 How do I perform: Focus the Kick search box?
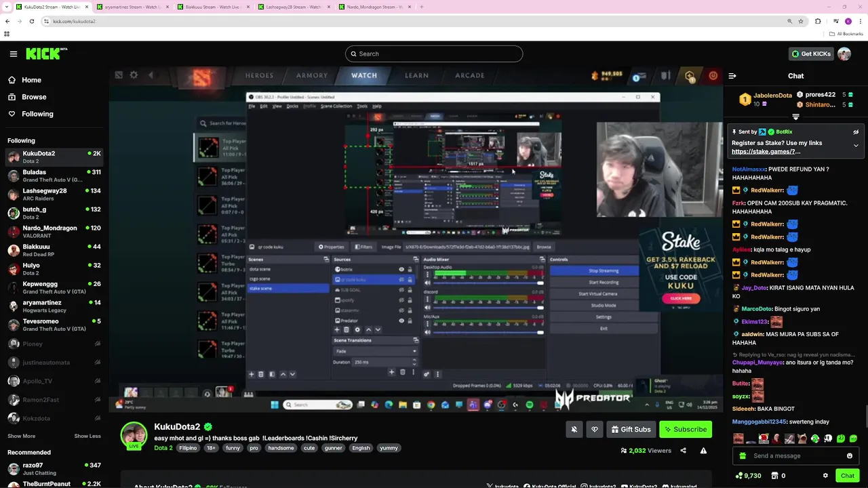(434, 54)
